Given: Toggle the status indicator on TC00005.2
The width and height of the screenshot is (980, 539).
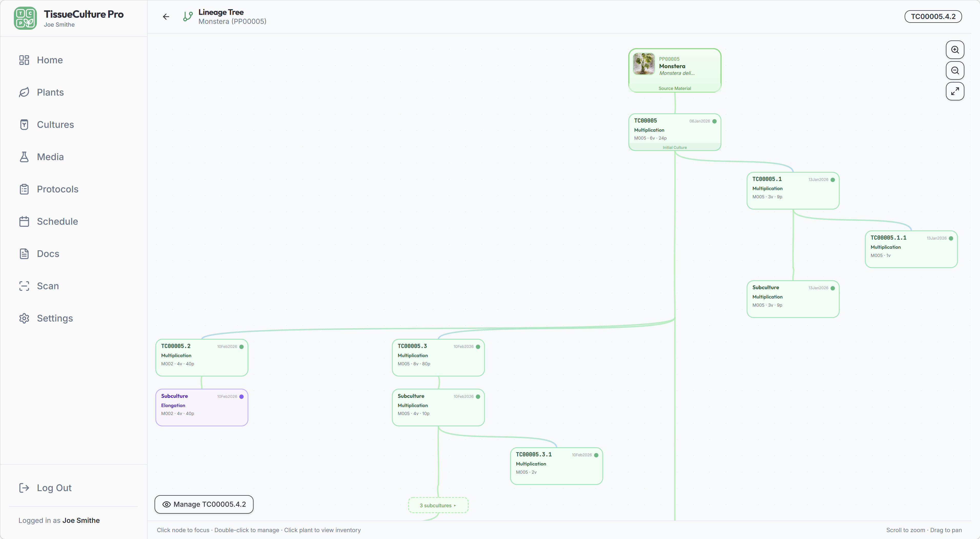Looking at the screenshot, I should [x=241, y=347].
